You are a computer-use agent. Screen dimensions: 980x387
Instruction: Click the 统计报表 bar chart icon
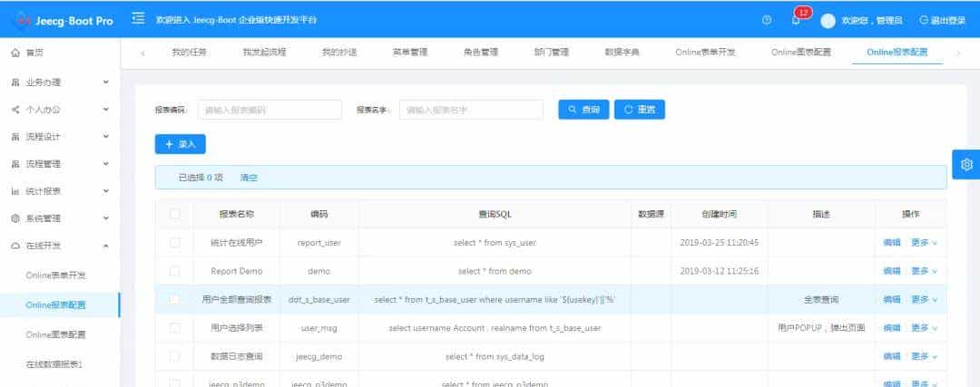[15, 191]
